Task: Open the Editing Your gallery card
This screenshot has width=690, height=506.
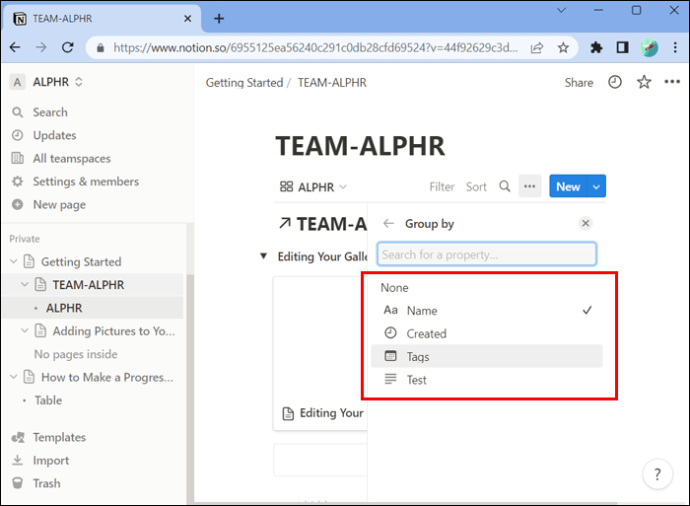Action: (320, 353)
